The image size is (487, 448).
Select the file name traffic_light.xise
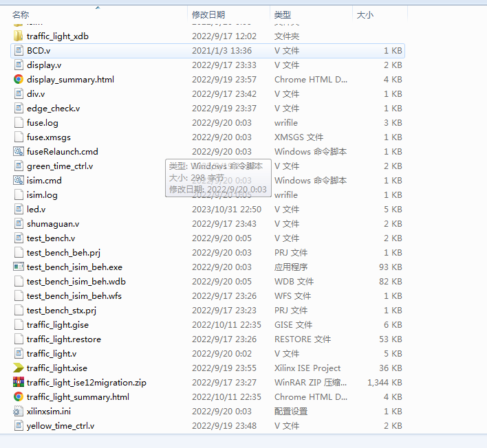point(57,368)
